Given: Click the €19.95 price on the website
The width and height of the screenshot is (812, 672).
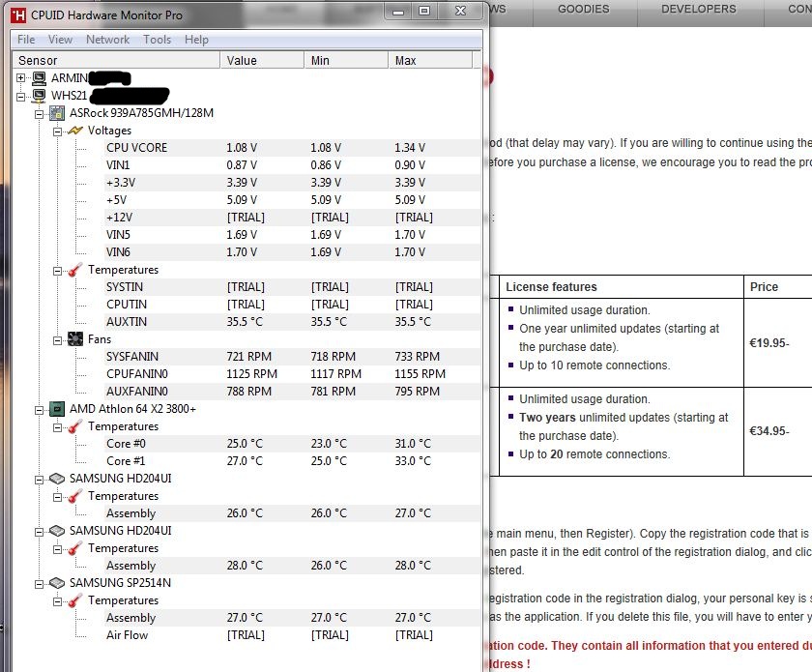Looking at the screenshot, I should [x=769, y=343].
